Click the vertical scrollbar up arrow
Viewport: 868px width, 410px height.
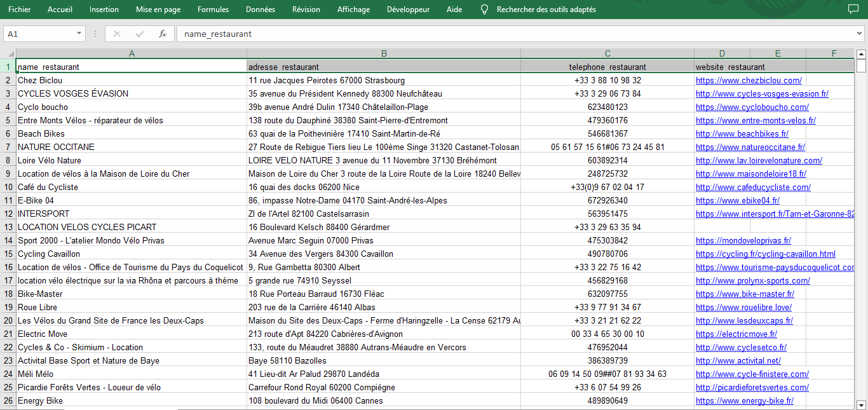click(x=861, y=54)
